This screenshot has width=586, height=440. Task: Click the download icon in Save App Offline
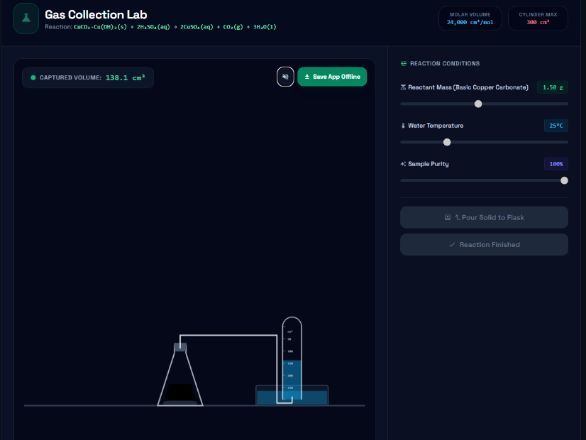[x=307, y=77]
